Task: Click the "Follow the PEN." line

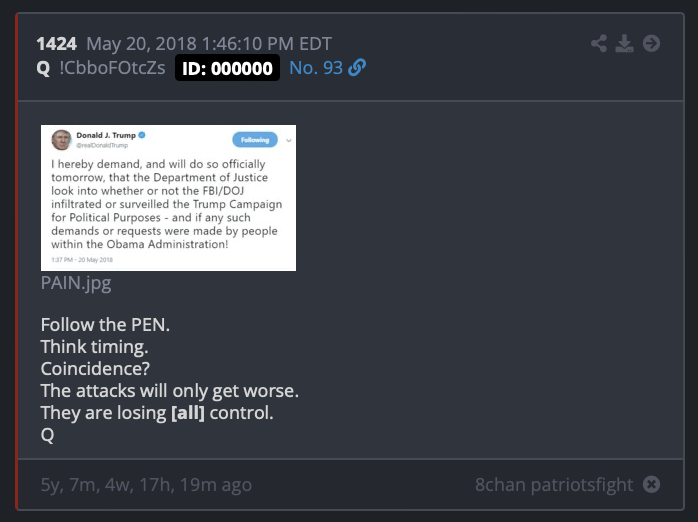Action: (x=97, y=324)
